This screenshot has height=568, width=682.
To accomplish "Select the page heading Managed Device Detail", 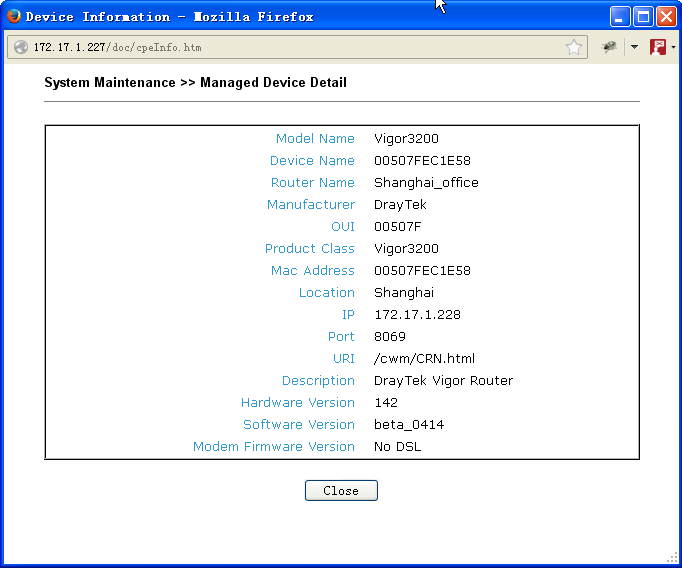I will pyautogui.click(x=273, y=82).
